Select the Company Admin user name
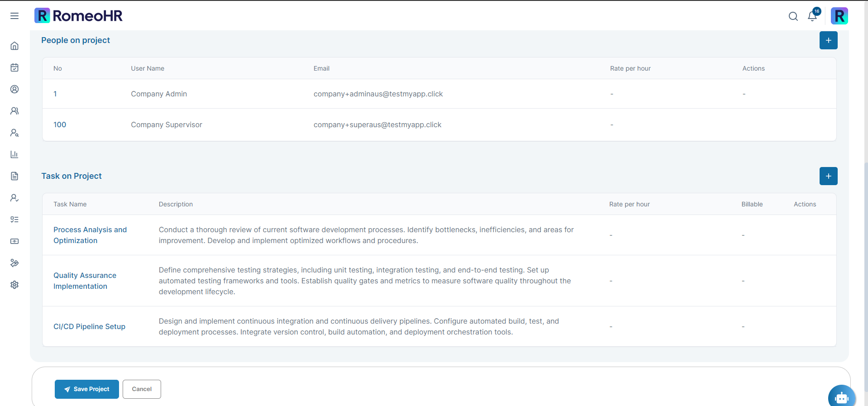 pos(159,94)
